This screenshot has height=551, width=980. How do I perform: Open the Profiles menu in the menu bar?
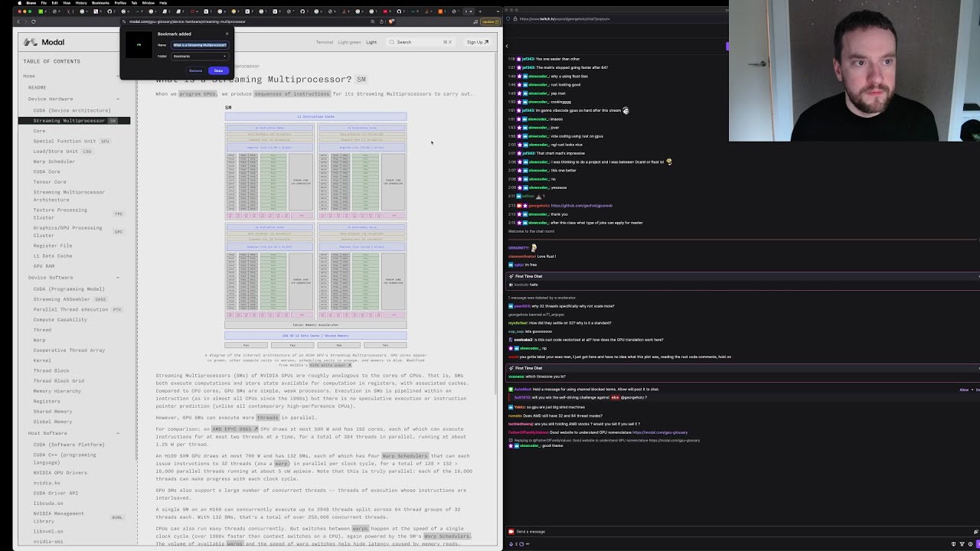coord(119,3)
